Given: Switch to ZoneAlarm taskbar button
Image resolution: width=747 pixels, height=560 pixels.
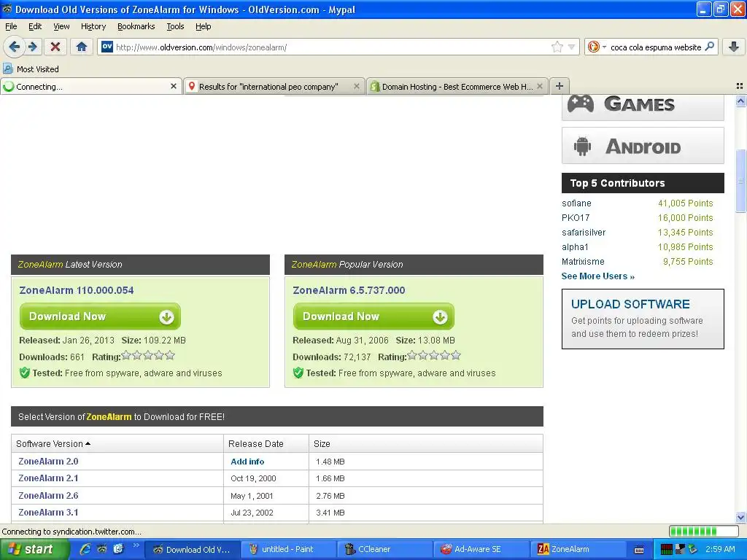Looking at the screenshot, I should (578, 549).
